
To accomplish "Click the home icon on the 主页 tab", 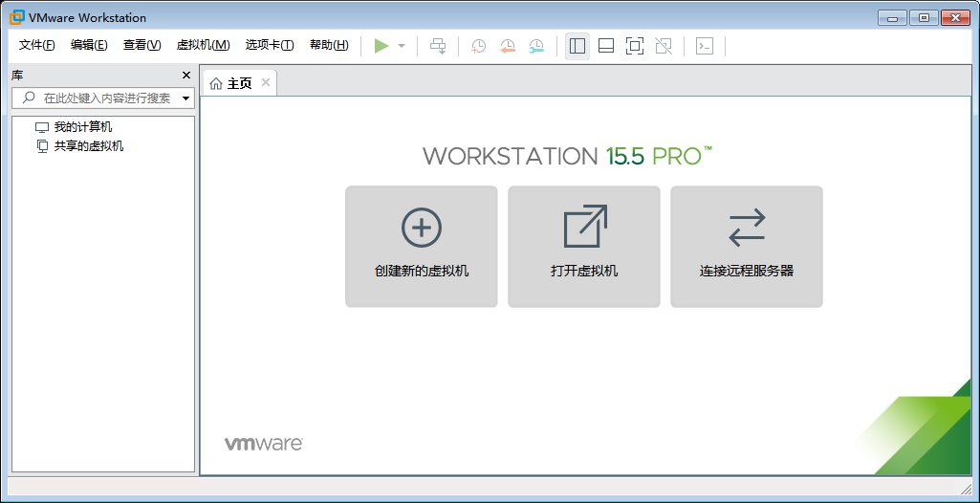I will tap(216, 84).
